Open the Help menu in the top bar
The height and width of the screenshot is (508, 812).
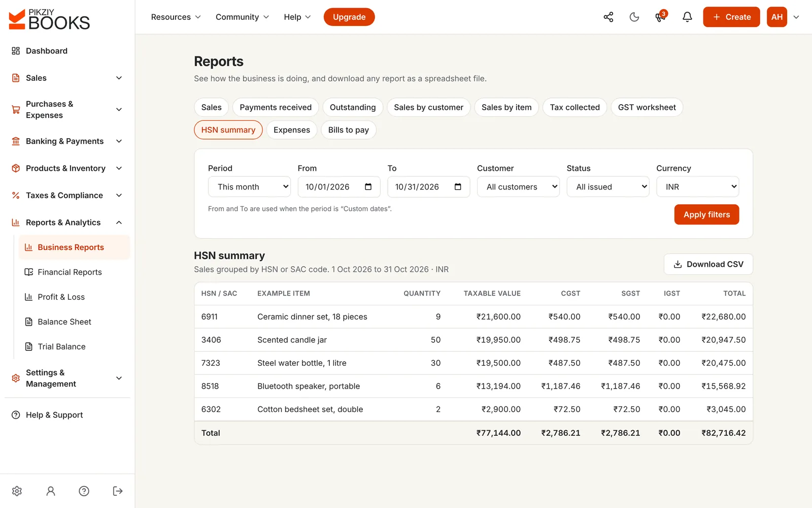coord(297,17)
